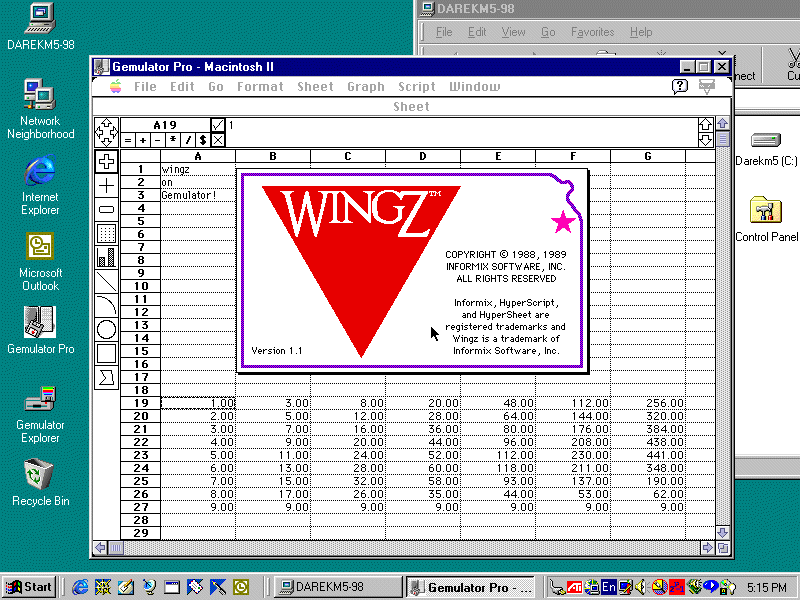Click the dollar sign absolute reference button
This screenshot has height=600, width=800.
point(203,140)
